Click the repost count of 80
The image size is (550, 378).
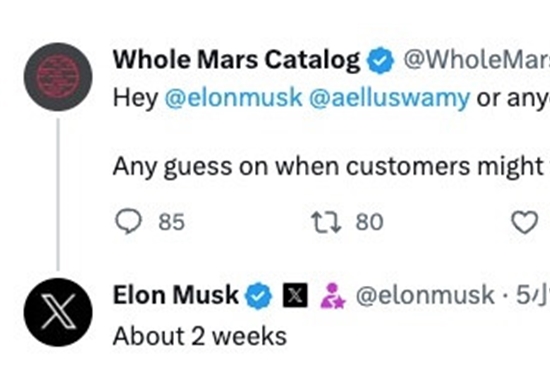[x=369, y=222]
